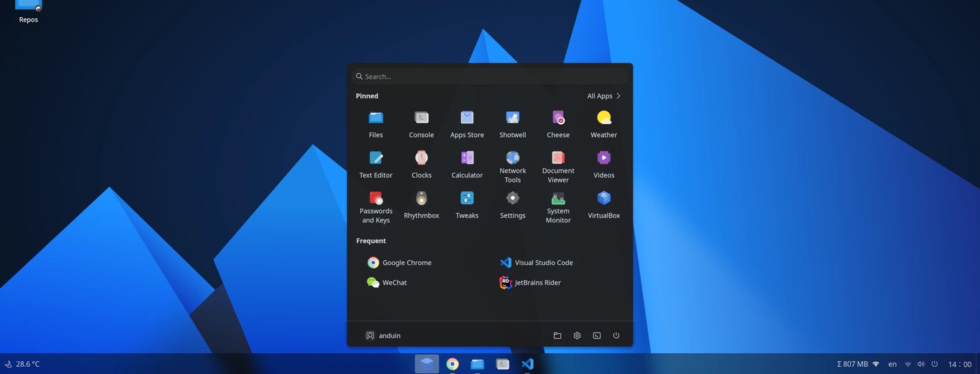Click the settings gear in menu footer

(577, 335)
